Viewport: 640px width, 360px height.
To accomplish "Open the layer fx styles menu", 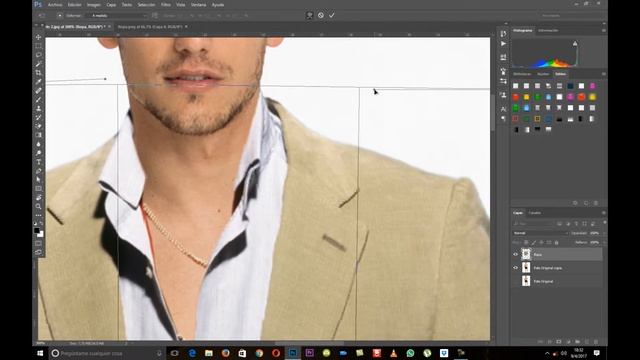I will 550,341.
